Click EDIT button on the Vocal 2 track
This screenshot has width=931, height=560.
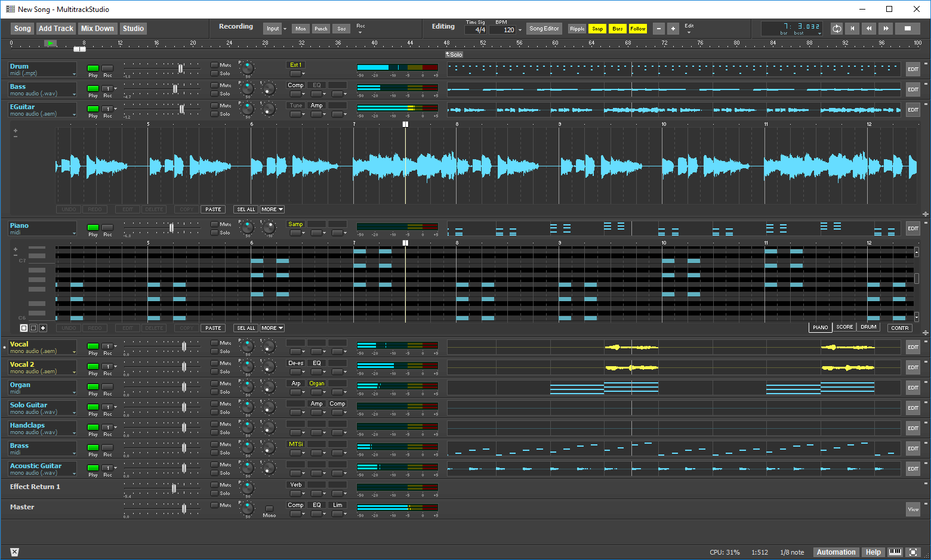pos(913,367)
